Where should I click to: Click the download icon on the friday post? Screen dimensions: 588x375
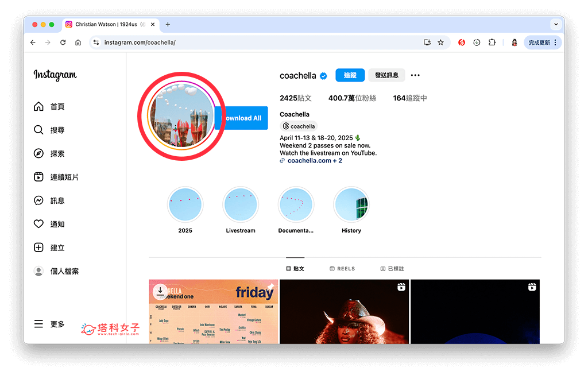[x=160, y=291]
